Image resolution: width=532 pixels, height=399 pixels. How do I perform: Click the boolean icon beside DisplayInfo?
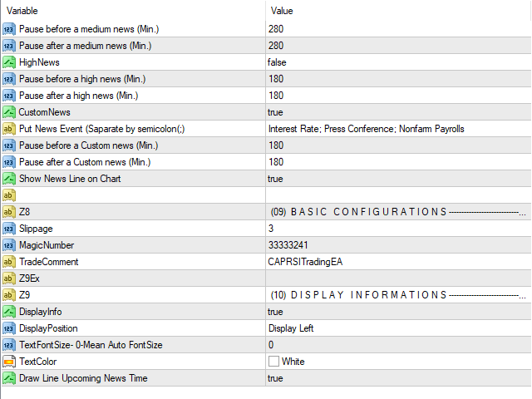(x=9, y=312)
